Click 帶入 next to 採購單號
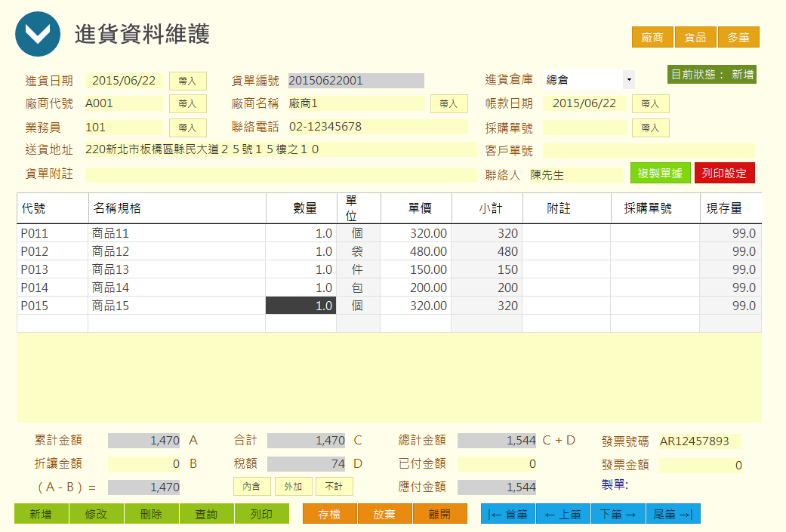This screenshot has height=532, width=786. tap(650, 128)
